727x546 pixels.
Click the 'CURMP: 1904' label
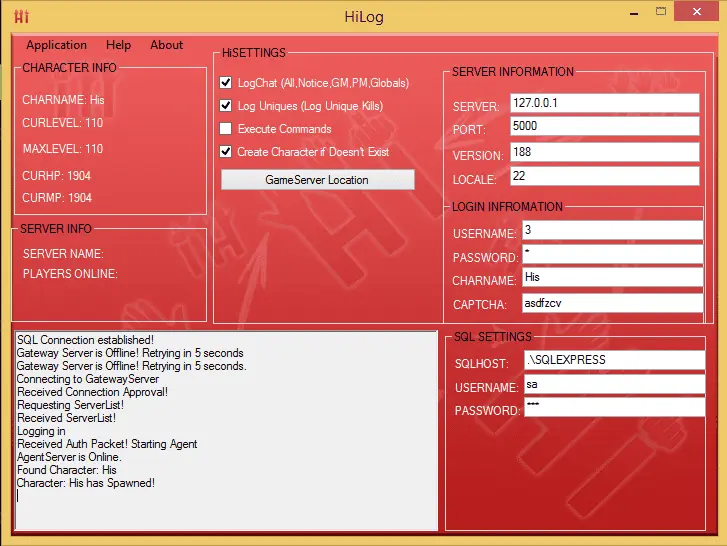57,198
